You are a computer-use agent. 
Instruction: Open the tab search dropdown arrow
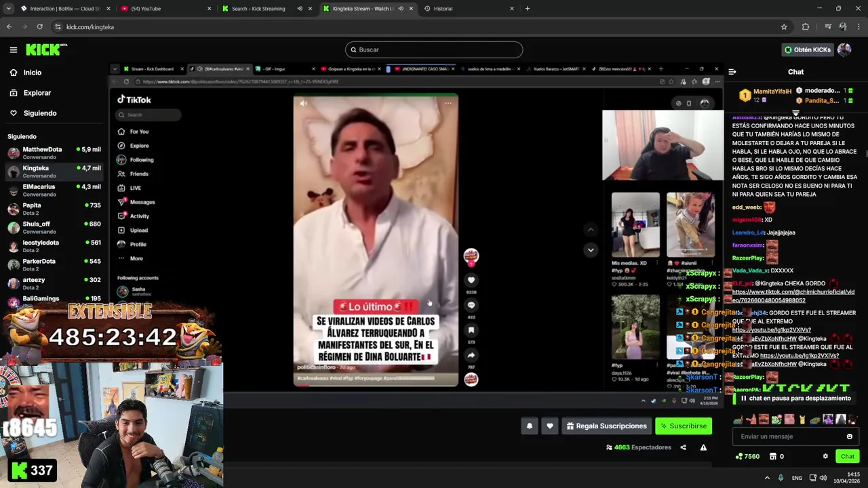click(9, 9)
